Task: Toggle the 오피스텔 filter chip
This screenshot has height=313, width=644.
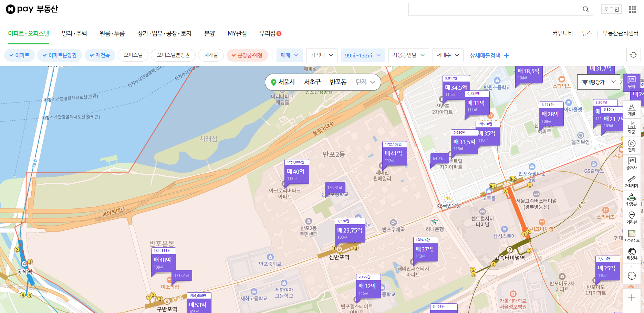Action: coord(133,55)
